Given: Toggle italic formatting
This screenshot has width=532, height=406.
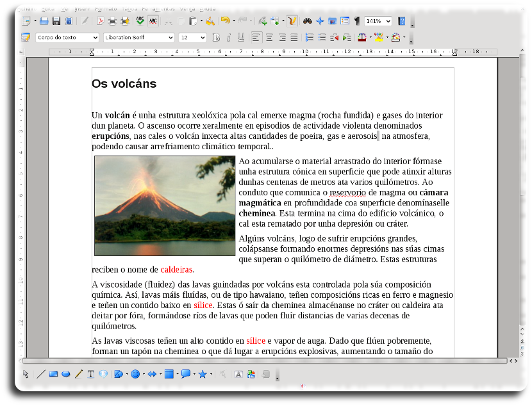Looking at the screenshot, I should click(x=230, y=37).
